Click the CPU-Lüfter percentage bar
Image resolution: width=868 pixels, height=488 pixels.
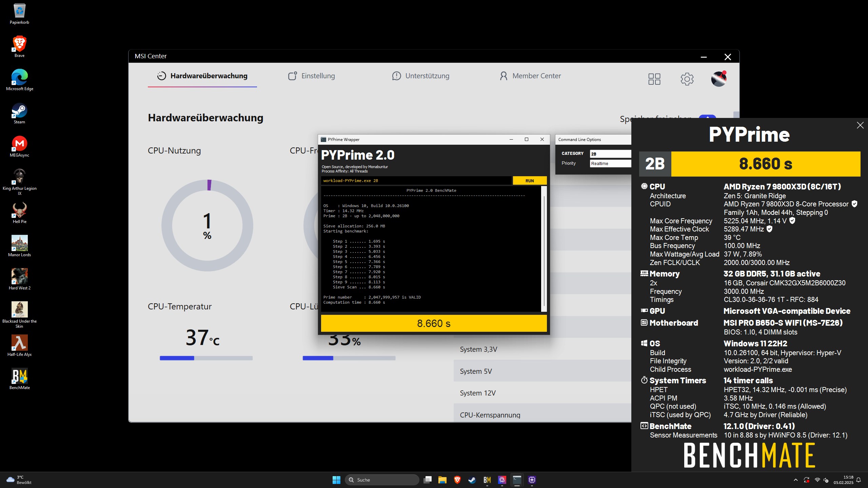click(349, 358)
